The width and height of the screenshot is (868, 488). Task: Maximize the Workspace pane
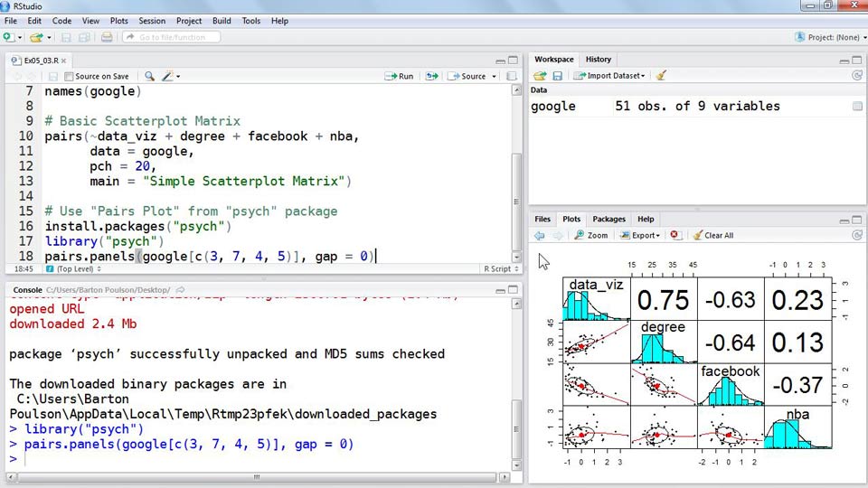[x=857, y=60]
